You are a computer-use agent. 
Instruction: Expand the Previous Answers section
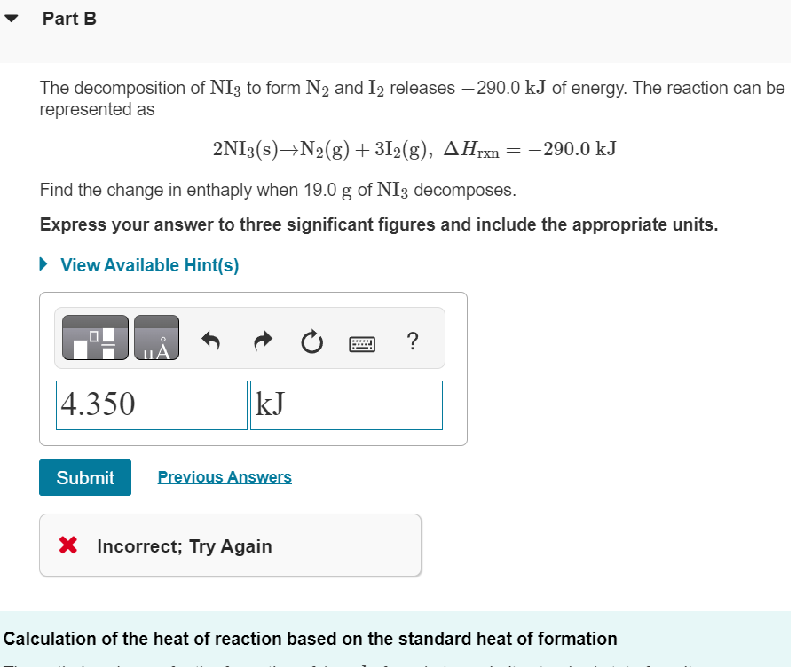click(x=224, y=476)
